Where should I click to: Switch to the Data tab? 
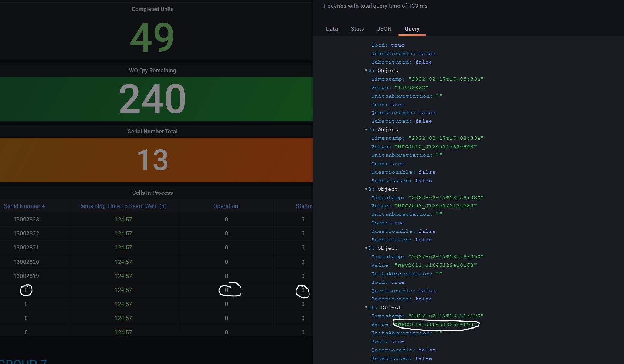click(332, 29)
